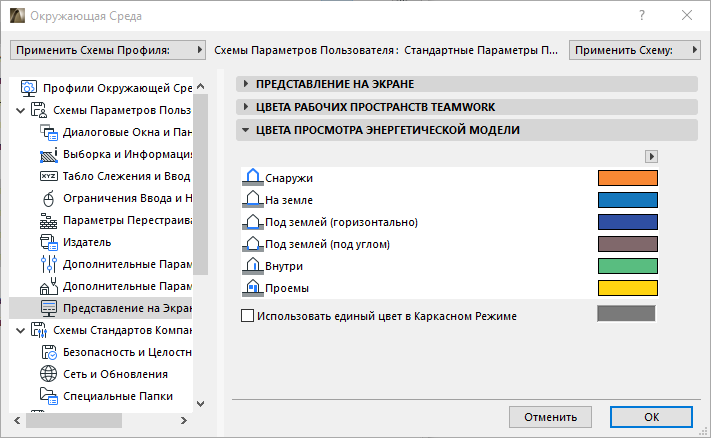Open the Применить Схемы Профиля dropdown
Screen dimensions: 711x438
(104, 49)
